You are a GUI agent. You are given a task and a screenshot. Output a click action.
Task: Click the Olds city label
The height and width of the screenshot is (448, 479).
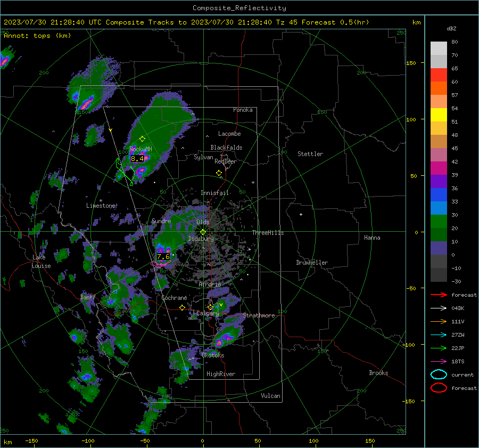pos(203,222)
